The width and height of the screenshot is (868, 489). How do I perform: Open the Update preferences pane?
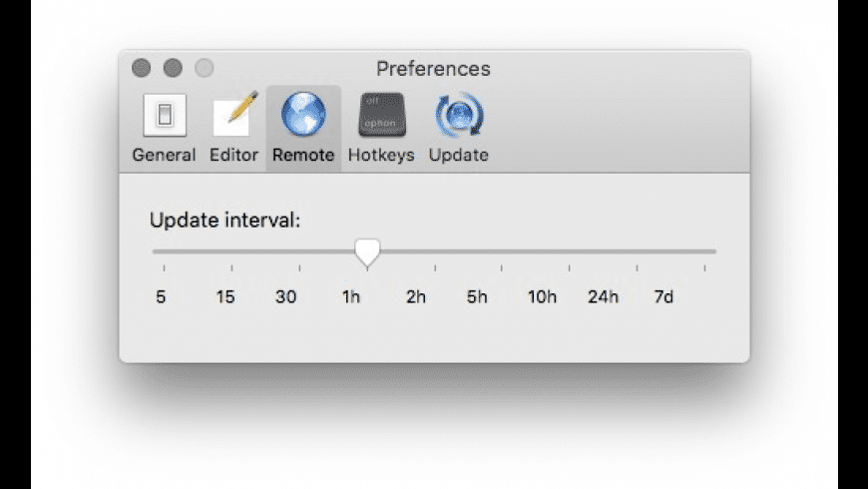[458, 128]
